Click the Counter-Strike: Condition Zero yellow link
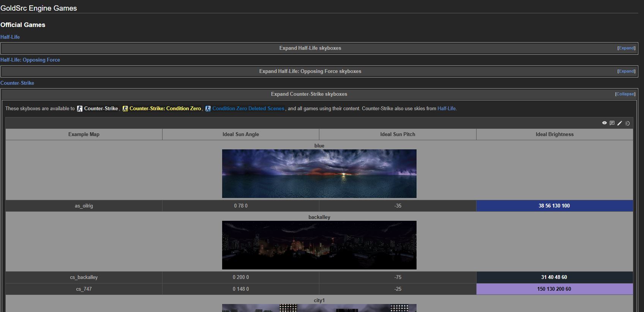This screenshot has height=312, width=644. [165, 108]
